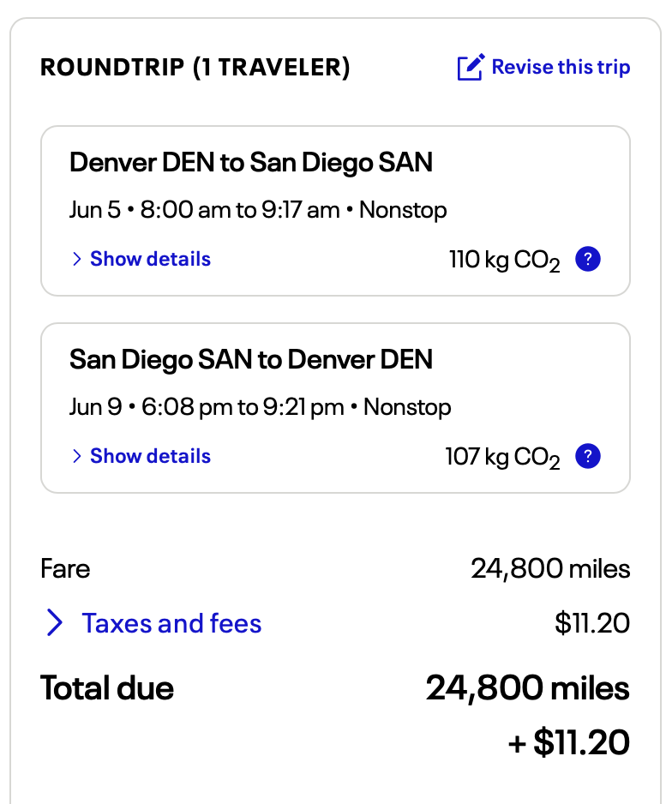The height and width of the screenshot is (804, 672).
Task: Open the CO2 help icon for 110 kg
Action: tap(587, 259)
